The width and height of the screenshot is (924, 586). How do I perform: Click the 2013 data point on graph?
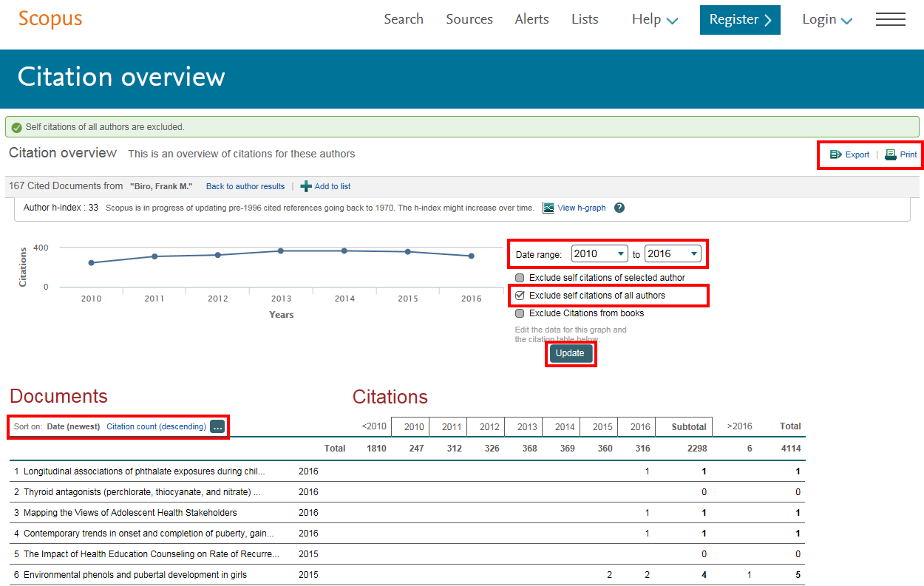281,251
